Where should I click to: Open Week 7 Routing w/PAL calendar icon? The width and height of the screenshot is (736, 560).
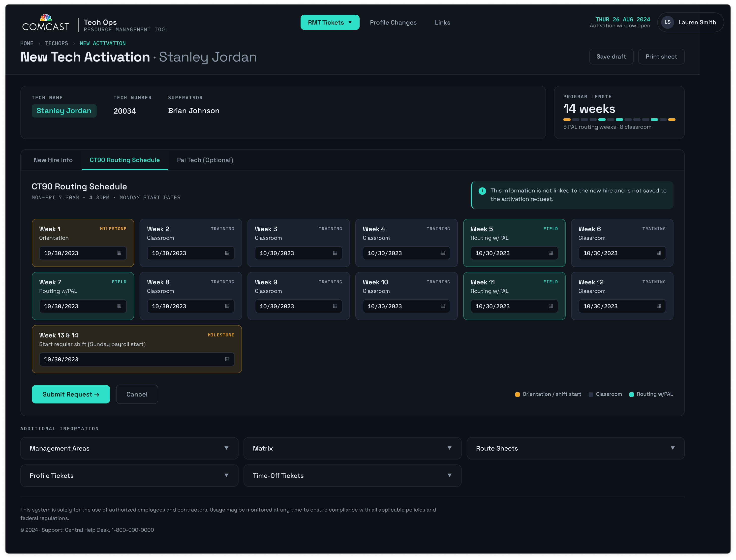pos(119,306)
